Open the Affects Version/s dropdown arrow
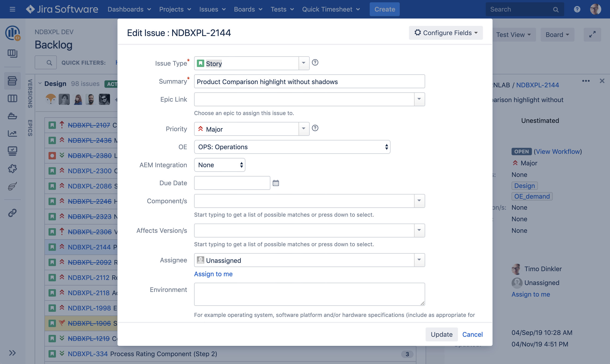This screenshot has height=364, width=610. 419,230
